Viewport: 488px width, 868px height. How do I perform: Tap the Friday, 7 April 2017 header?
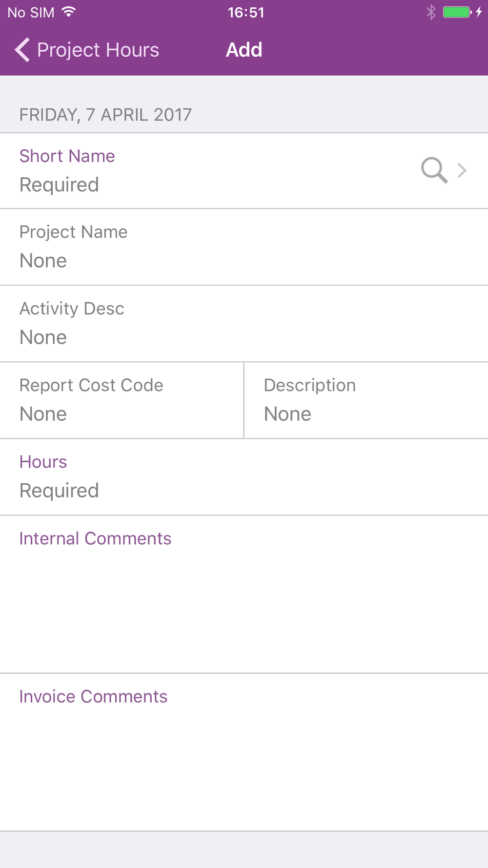(105, 115)
